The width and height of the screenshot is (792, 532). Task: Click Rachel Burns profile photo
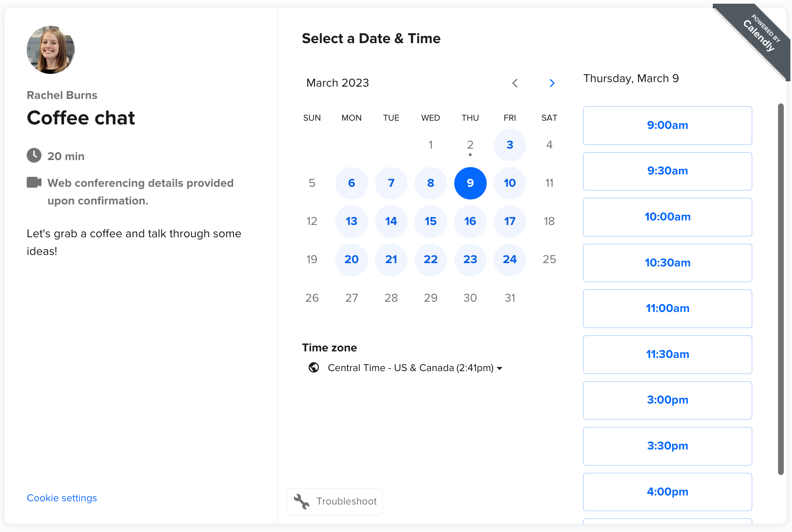tap(50, 50)
